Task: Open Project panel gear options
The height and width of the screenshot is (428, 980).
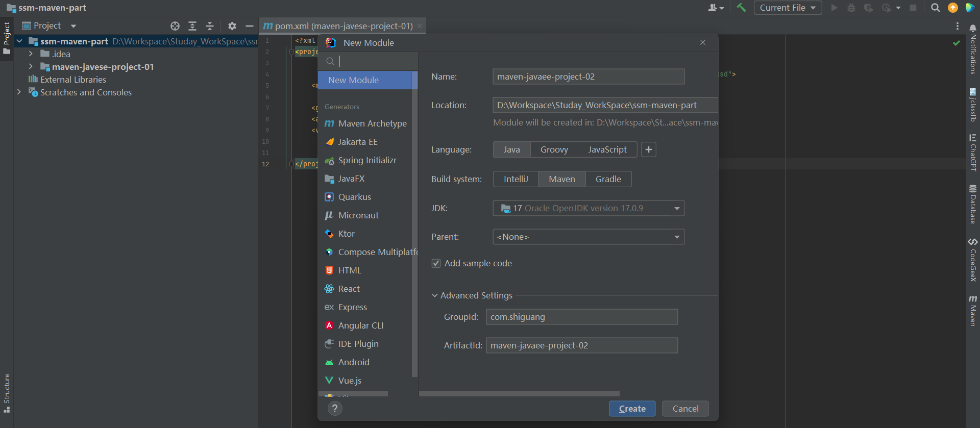Action: coord(232,26)
